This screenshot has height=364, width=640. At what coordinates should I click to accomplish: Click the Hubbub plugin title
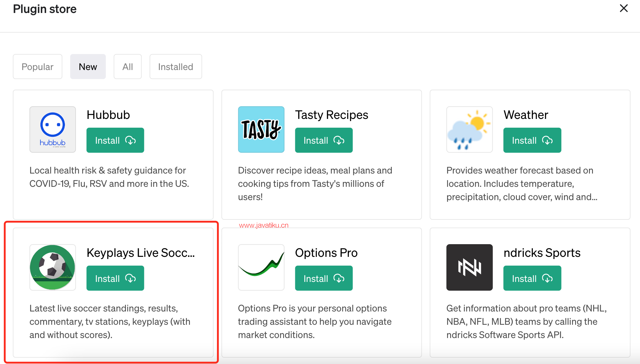108,115
